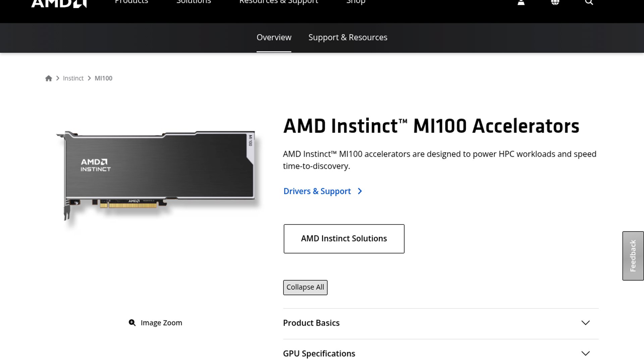Click the globe language selector icon
This screenshot has width=644, height=362.
tap(555, 3)
